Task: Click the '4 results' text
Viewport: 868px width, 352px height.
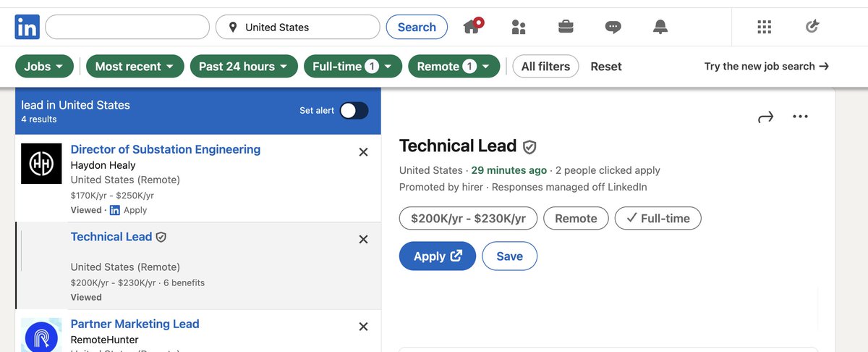Action: [x=38, y=120]
